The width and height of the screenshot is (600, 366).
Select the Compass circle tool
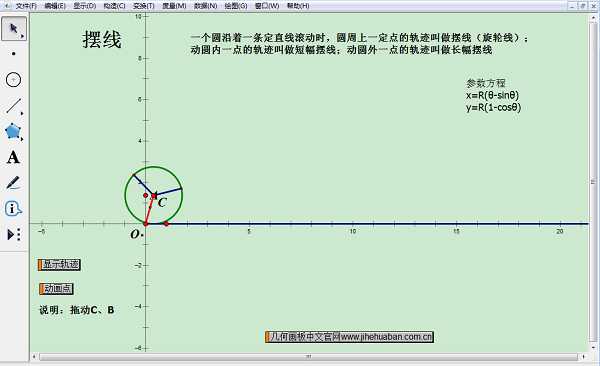[13, 80]
